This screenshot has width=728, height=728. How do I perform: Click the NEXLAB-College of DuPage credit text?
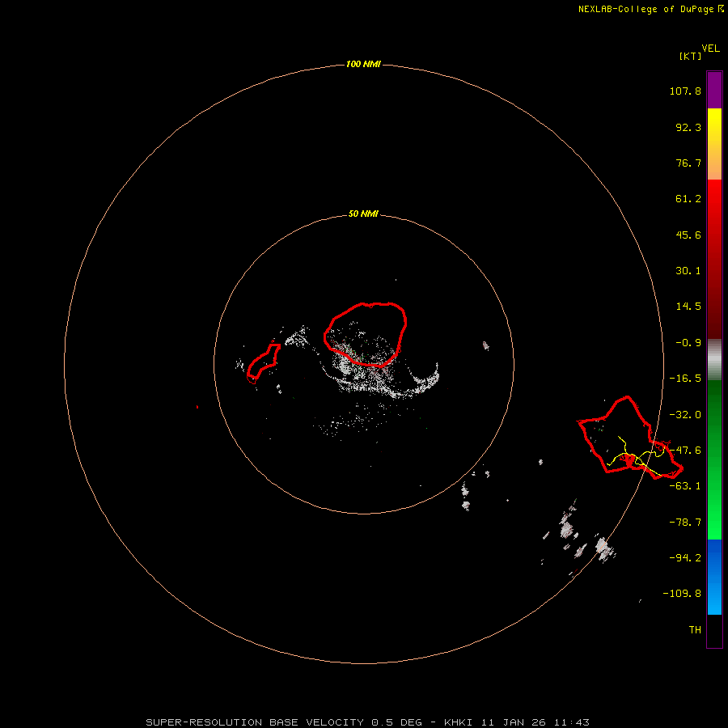click(x=645, y=9)
